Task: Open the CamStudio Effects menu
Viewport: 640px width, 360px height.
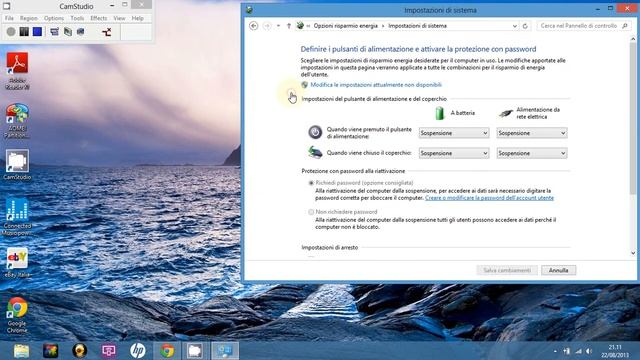Action: (98, 18)
